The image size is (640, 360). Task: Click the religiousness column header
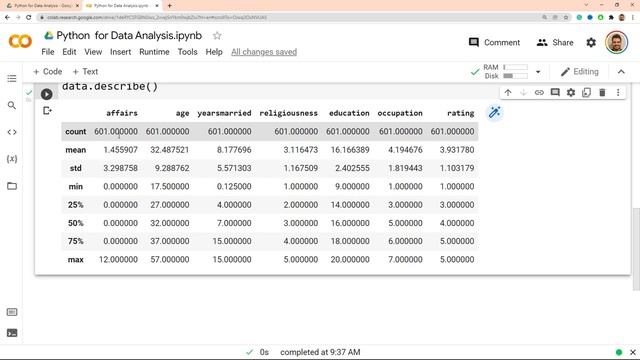coord(288,113)
